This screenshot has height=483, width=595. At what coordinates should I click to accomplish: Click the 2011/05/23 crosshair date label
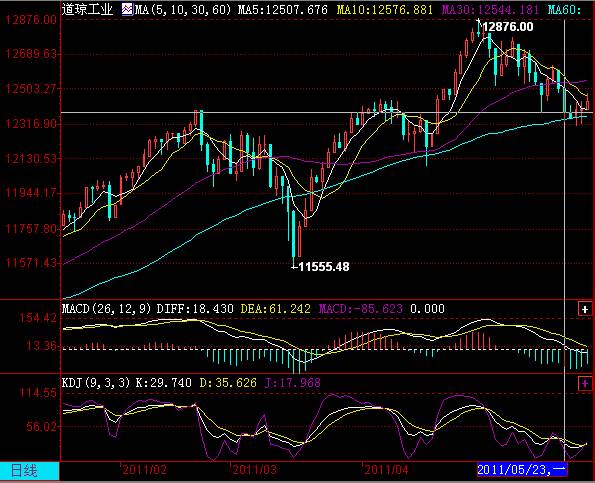click(x=521, y=470)
